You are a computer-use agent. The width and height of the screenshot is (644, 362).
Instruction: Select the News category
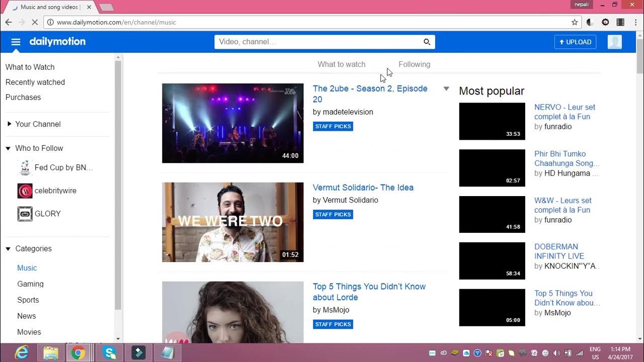[x=26, y=316]
